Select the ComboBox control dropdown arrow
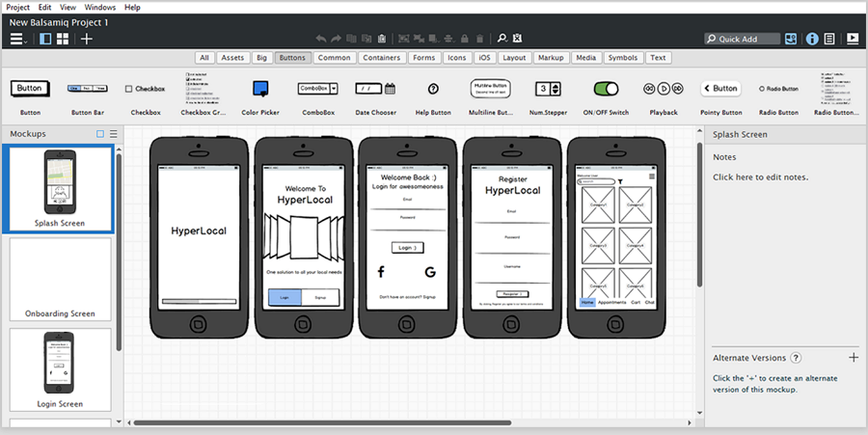Image resolution: width=868 pixels, height=435 pixels. 334,89
